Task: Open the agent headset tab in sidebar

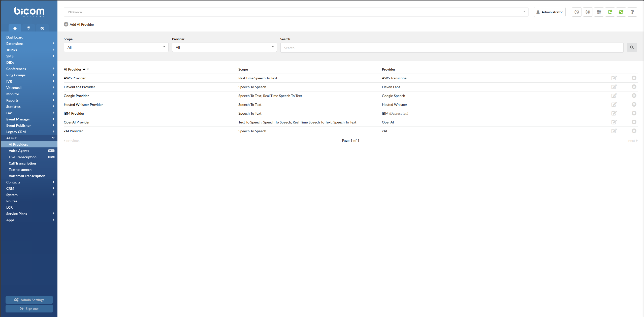Action: point(28,28)
